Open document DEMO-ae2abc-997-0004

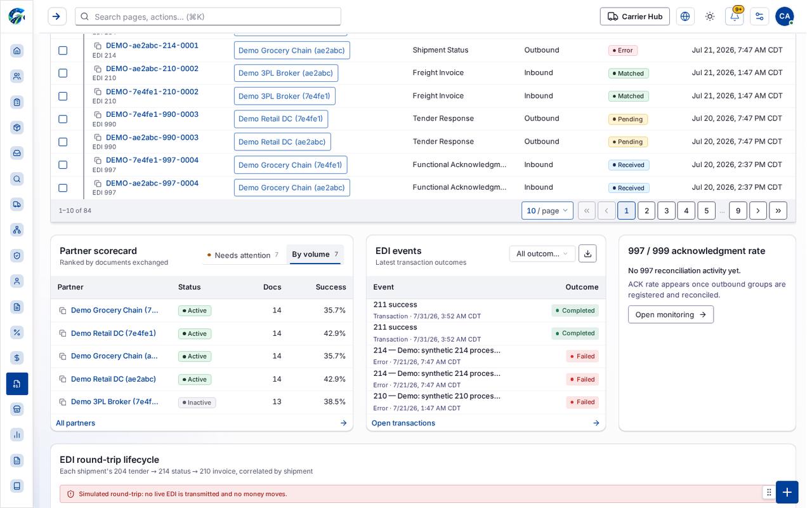152,184
